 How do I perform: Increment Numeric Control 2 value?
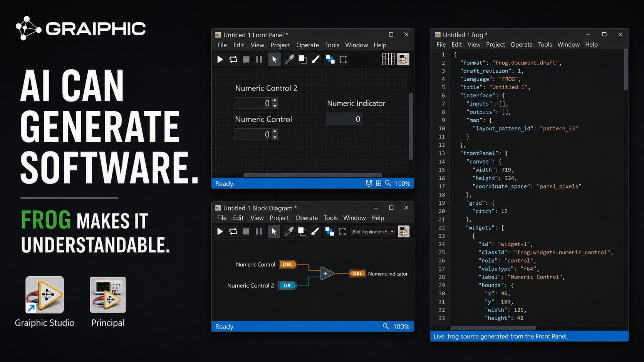coord(275,100)
